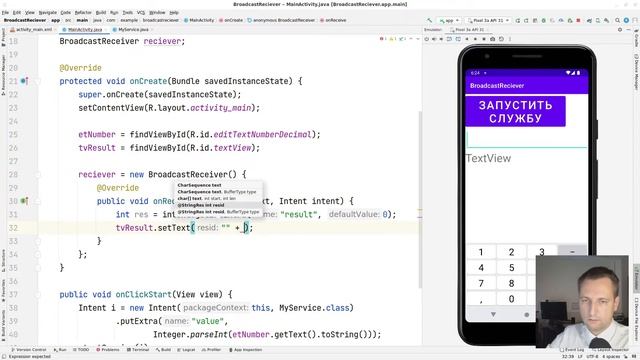The image size is (640, 360).
Task: Open emulator extended controls three-dot menu
Action: [510, 39]
